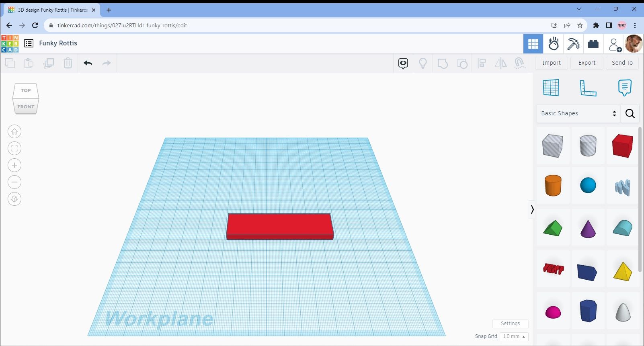Screen dimensions: 644x346
Task: Switch to 3D design grid view
Action: 533,44
